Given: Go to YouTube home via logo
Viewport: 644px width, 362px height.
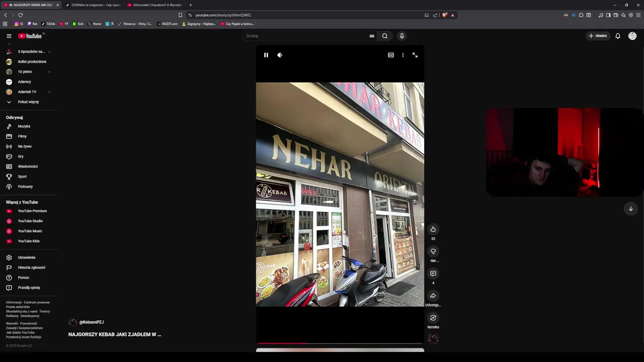Looking at the screenshot, I should tap(31, 36).
